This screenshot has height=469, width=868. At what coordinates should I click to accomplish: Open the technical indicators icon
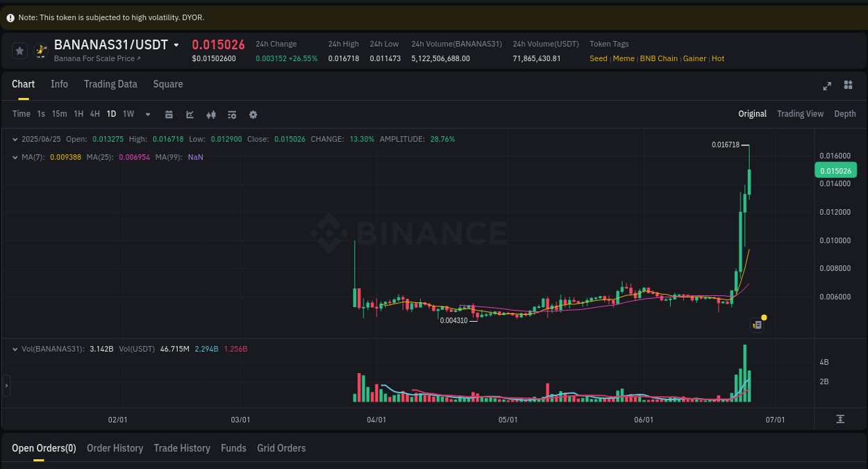(211, 114)
